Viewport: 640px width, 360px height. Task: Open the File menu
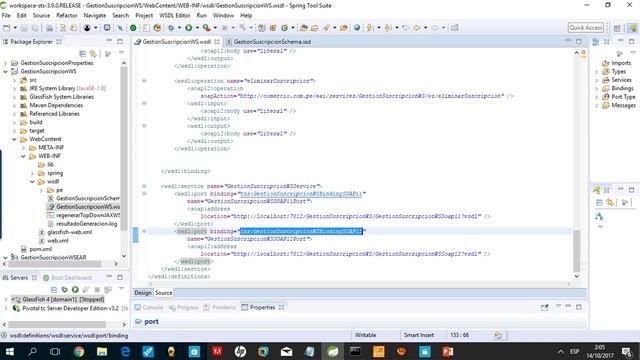point(6,15)
